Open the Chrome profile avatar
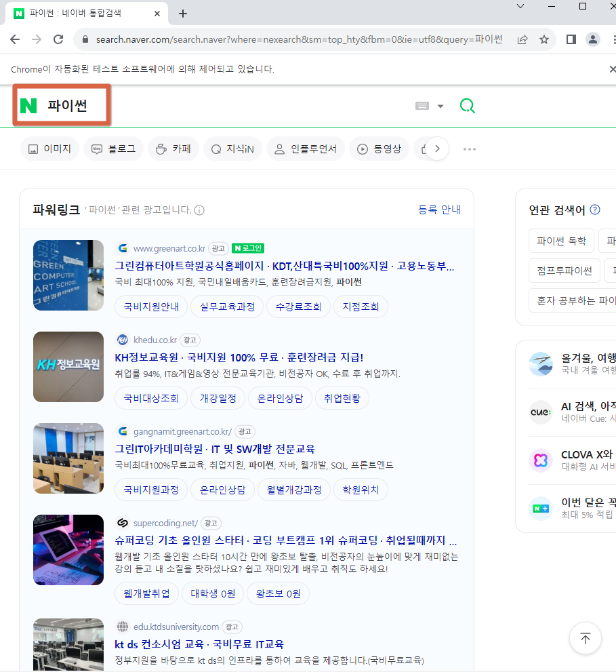 tap(593, 39)
